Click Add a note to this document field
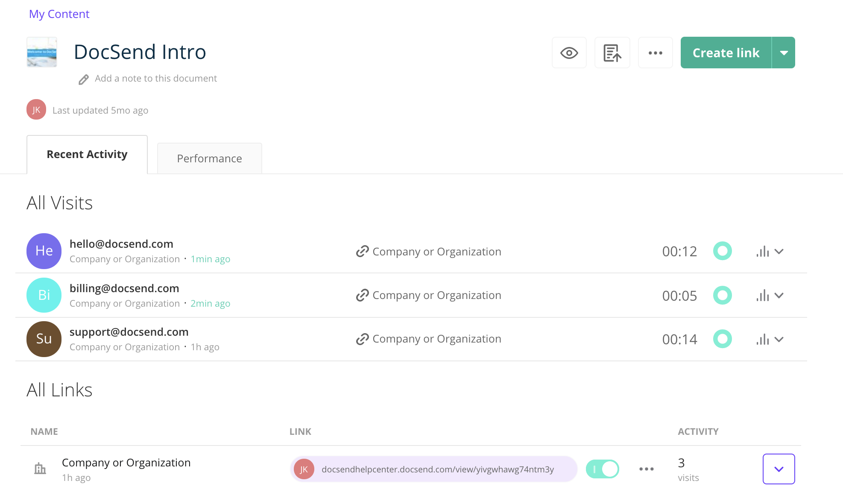Screen dimensions: 843x504 [156, 79]
